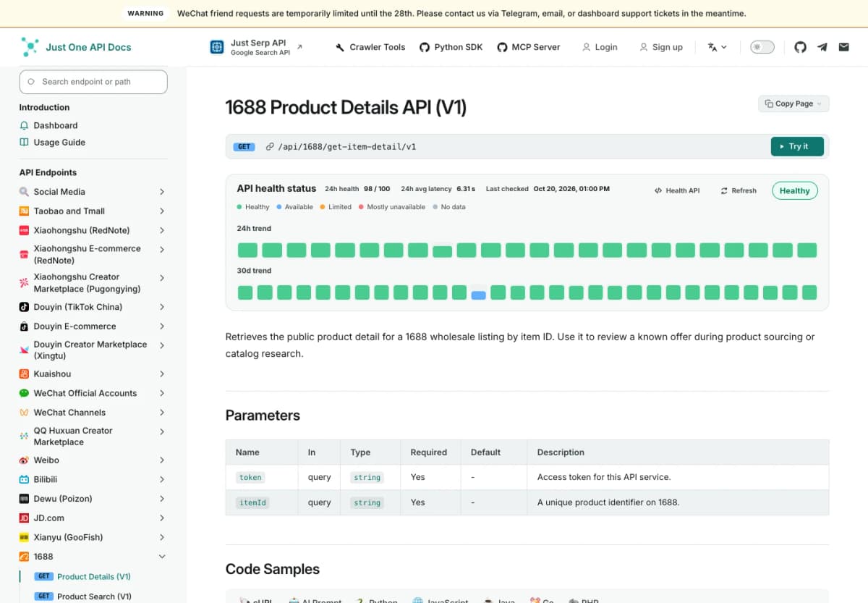Expand the Douyin Creator Marketplace chevron
This screenshot has height=603, width=868.
coord(162,345)
